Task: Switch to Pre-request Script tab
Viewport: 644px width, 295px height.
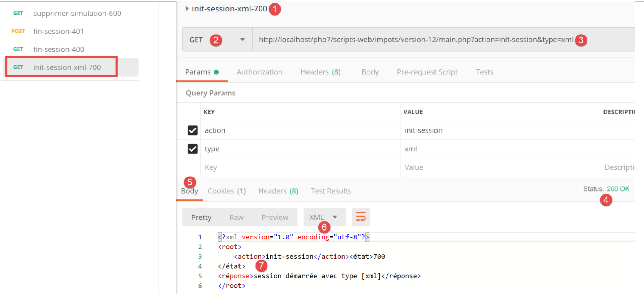Action: [x=427, y=72]
